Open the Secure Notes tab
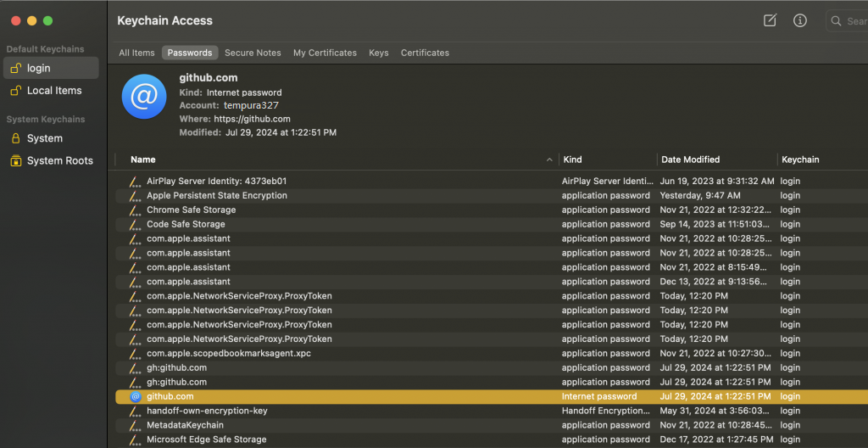Screen dimensions: 868x448 point(253,53)
